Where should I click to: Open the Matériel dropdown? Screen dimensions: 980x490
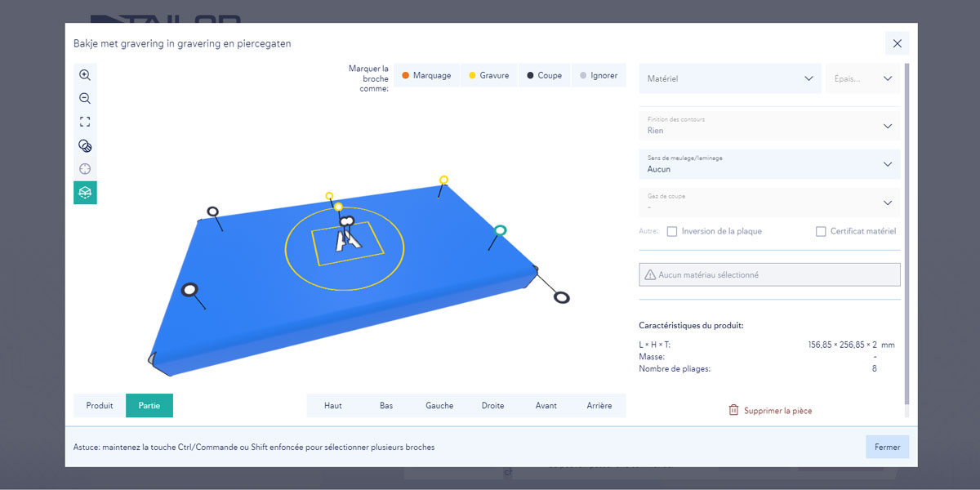tap(730, 79)
